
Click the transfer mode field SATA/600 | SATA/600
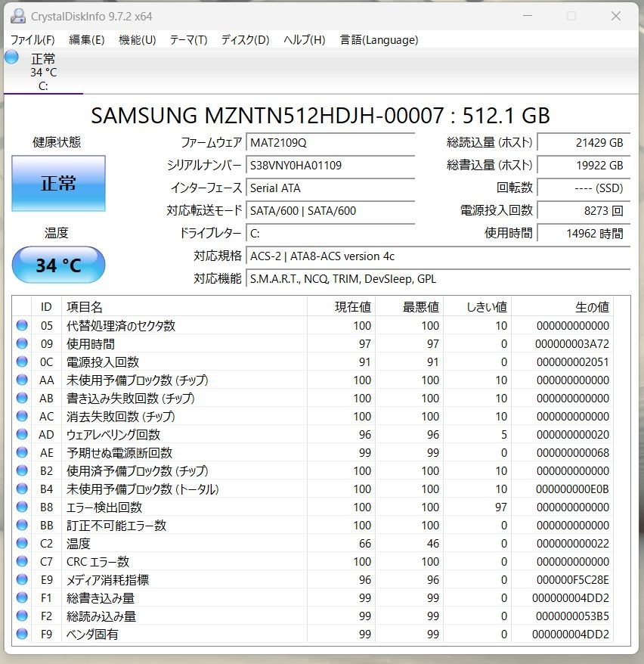tap(330, 210)
